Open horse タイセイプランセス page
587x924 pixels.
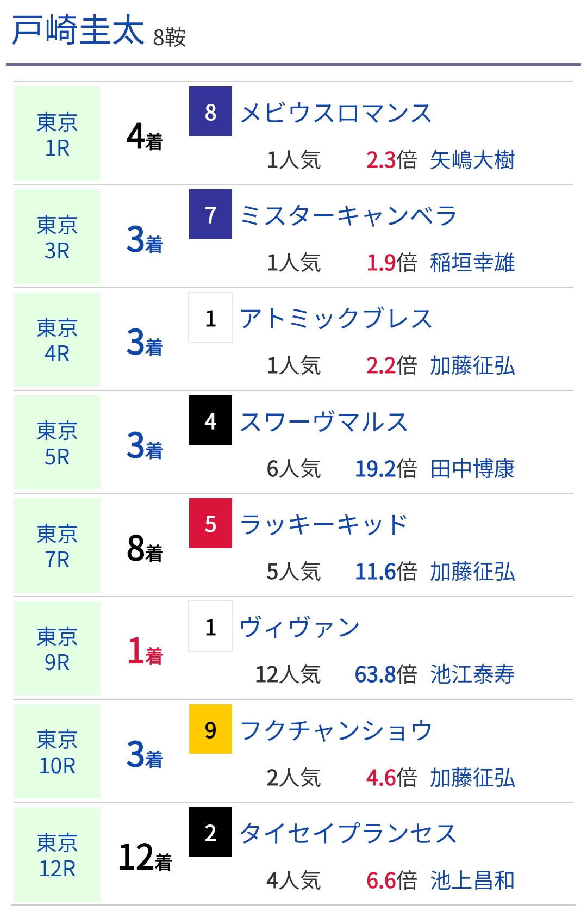[348, 833]
